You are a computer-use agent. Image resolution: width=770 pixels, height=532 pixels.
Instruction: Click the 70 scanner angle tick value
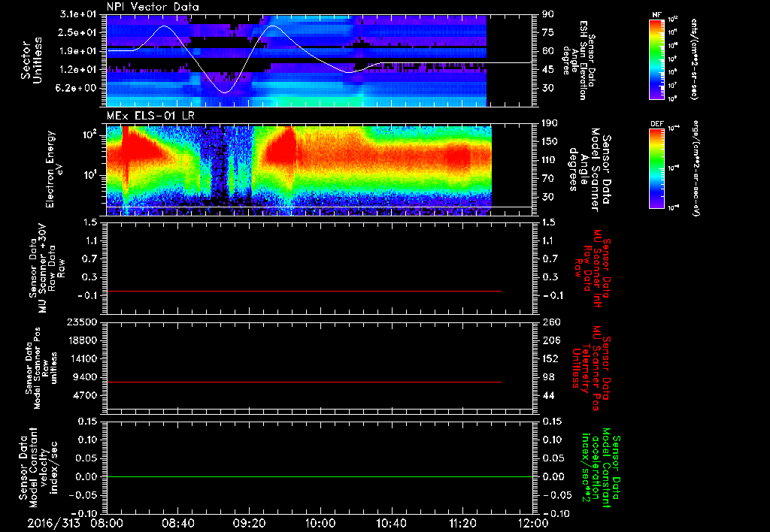pos(548,179)
